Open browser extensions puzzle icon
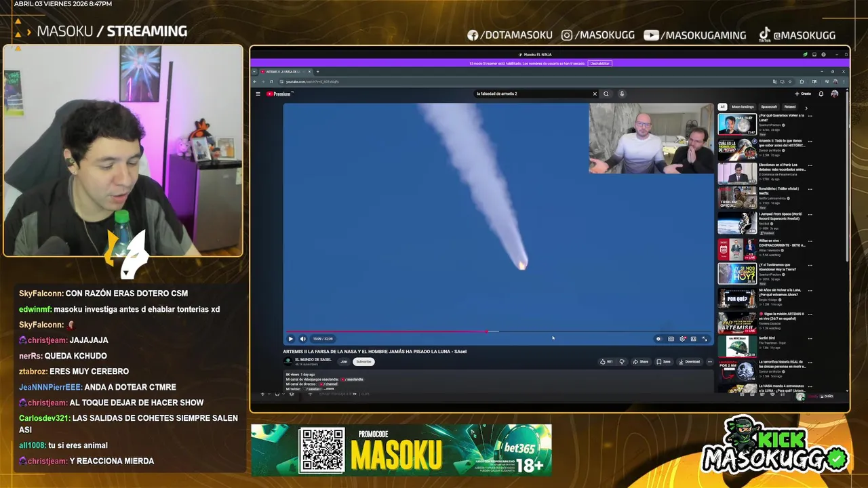This screenshot has width=868, height=488. pyautogui.click(x=802, y=81)
